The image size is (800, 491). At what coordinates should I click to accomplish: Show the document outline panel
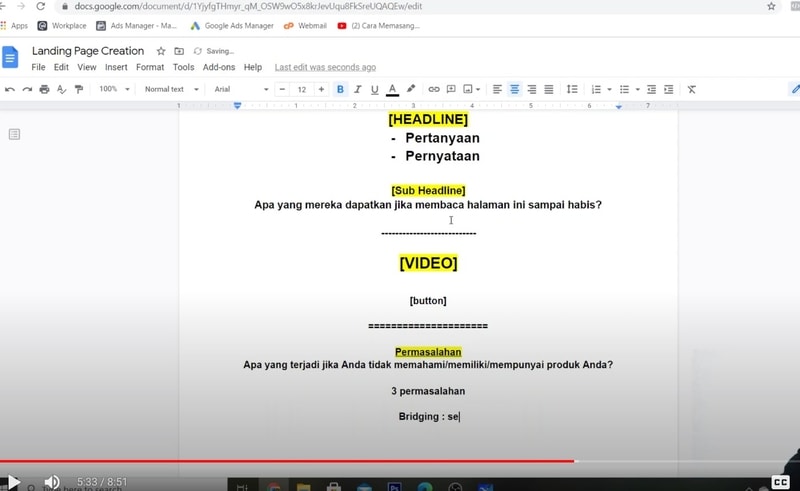coord(14,134)
